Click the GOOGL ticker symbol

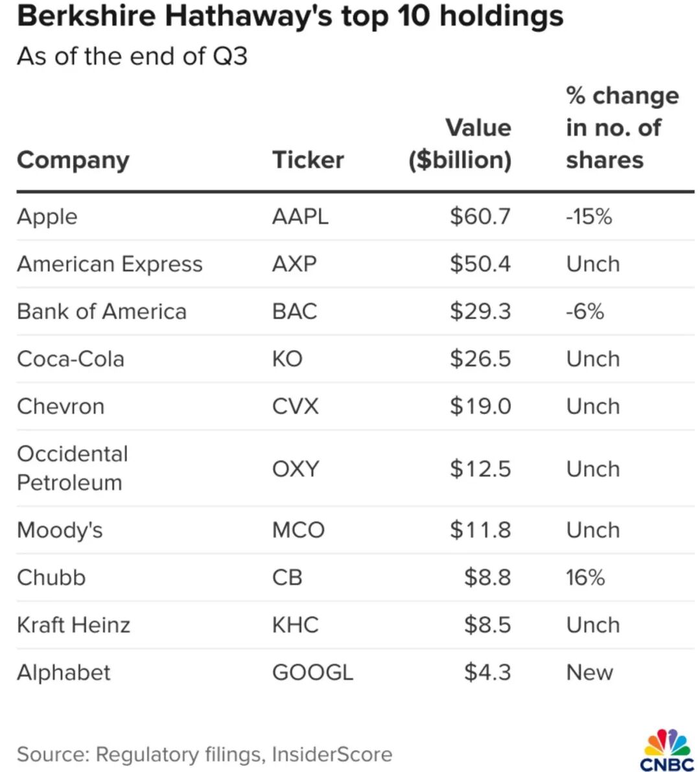coord(312,672)
